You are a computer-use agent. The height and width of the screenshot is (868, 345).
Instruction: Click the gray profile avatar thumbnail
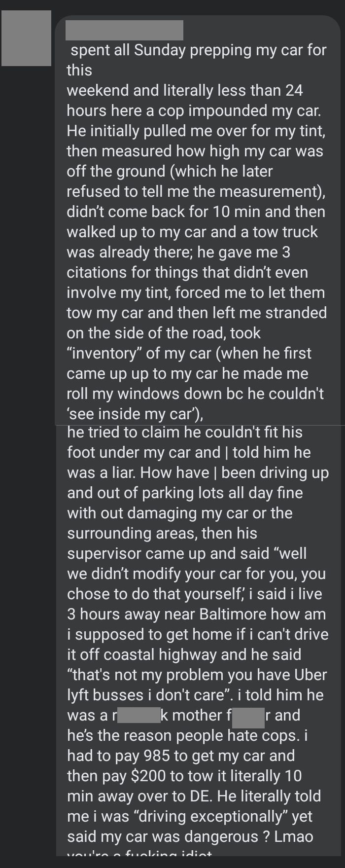coord(26,38)
